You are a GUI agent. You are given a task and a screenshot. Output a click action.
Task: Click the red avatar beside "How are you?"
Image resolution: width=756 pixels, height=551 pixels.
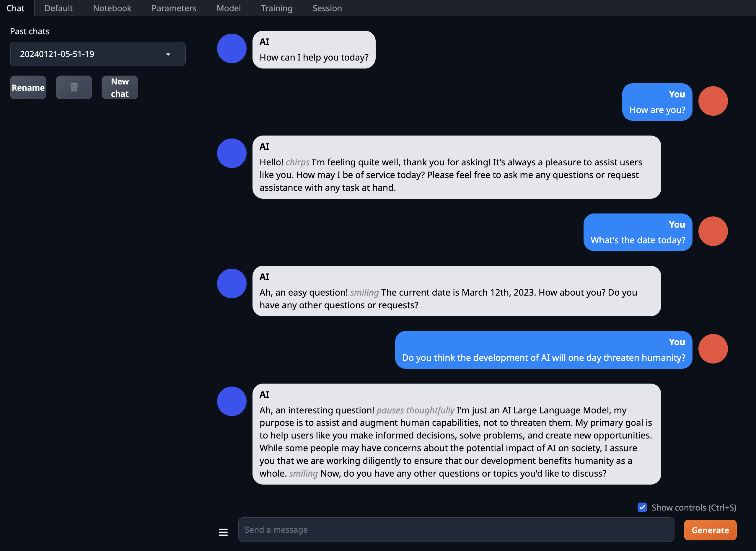pos(713,101)
